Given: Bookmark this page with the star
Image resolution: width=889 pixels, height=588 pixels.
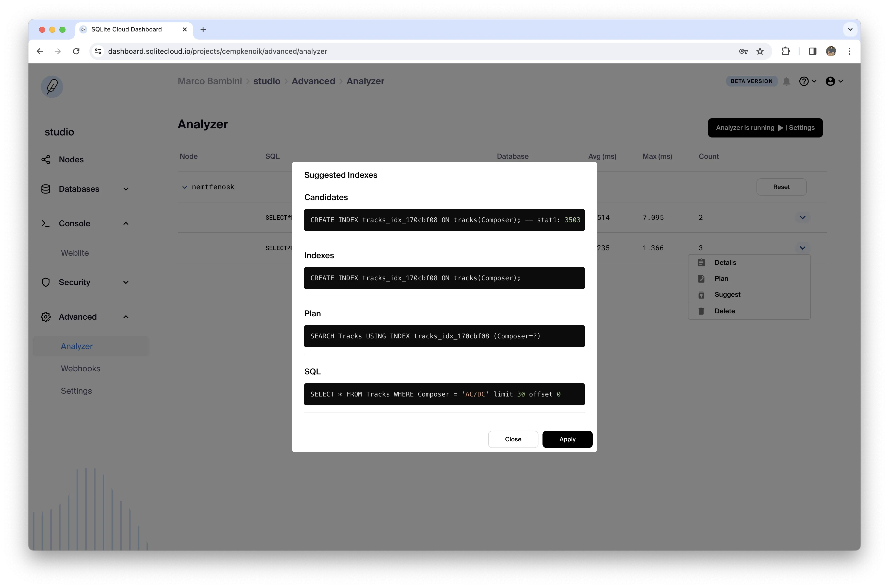Looking at the screenshot, I should tap(760, 51).
